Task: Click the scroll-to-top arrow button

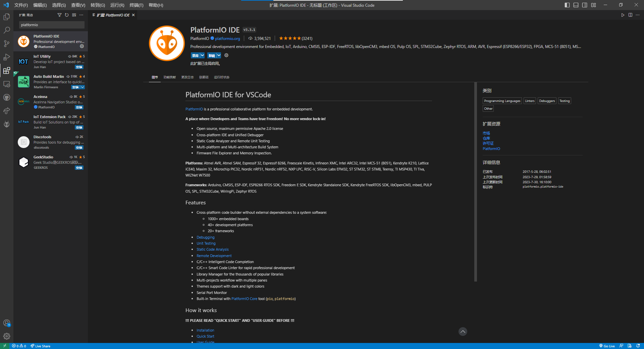Action: 463,332
